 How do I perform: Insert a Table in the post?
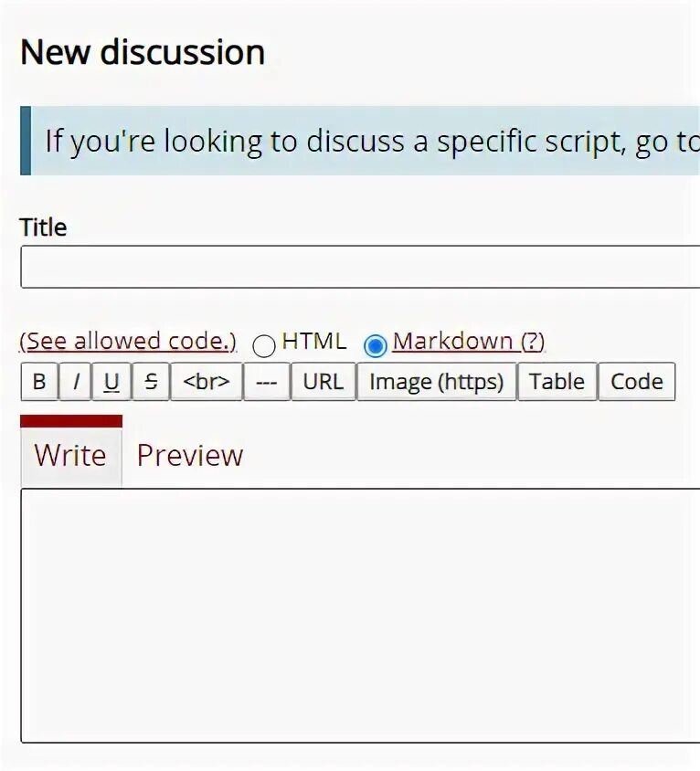pos(557,382)
